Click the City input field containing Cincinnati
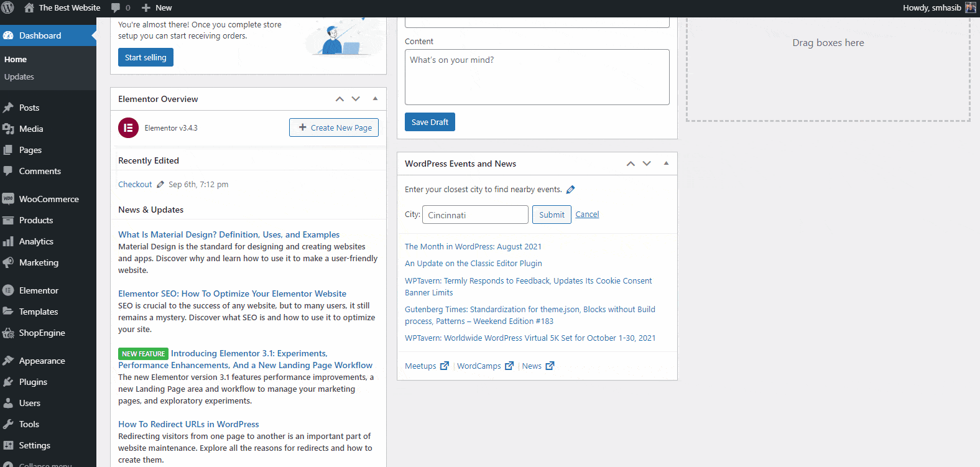Screen dimensions: 980x467 pyautogui.click(x=476, y=215)
